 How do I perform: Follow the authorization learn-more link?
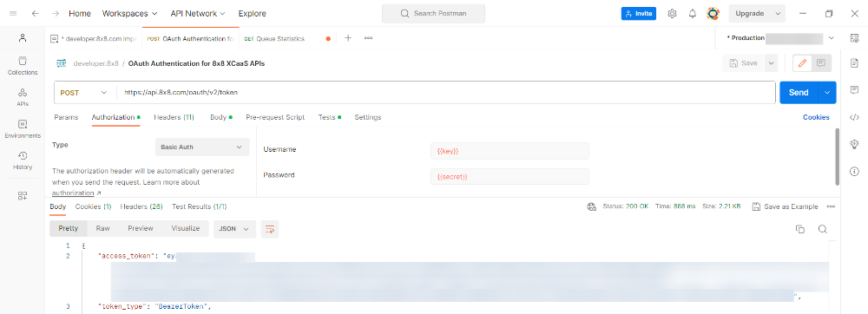point(76,193)
